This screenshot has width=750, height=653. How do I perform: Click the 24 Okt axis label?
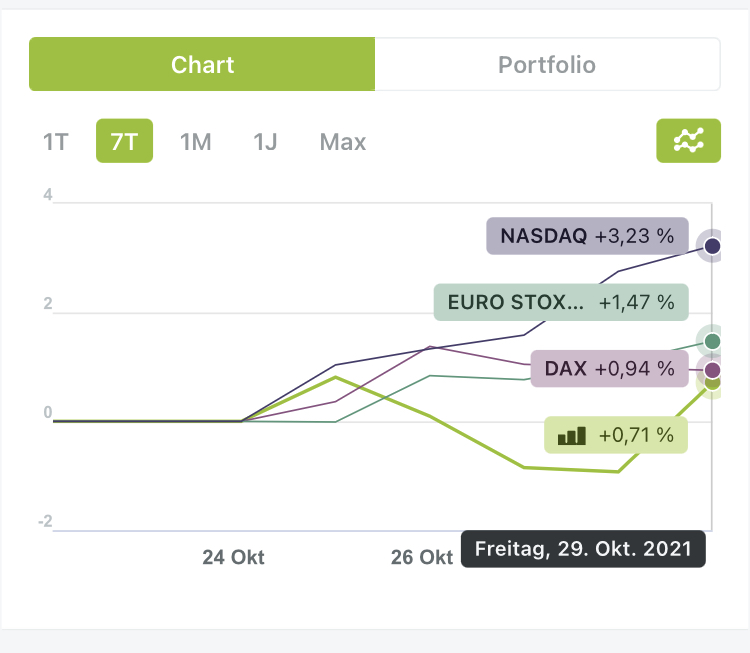point(233,557)
